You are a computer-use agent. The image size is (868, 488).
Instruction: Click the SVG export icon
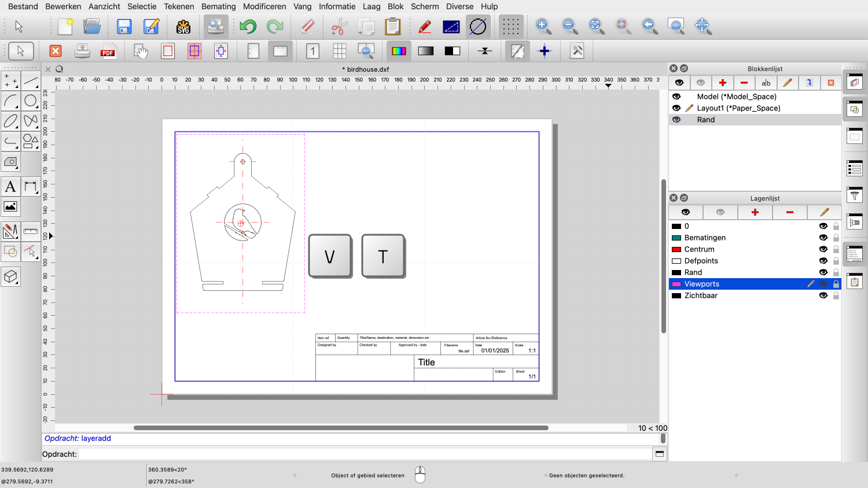pyautogui.click(x=183, y=27)
